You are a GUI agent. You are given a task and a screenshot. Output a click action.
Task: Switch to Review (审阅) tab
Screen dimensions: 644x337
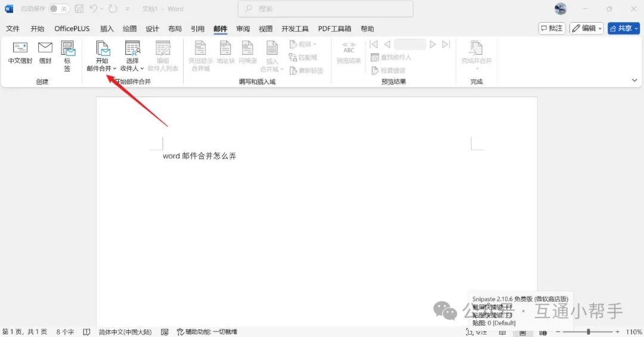point(243,29)
